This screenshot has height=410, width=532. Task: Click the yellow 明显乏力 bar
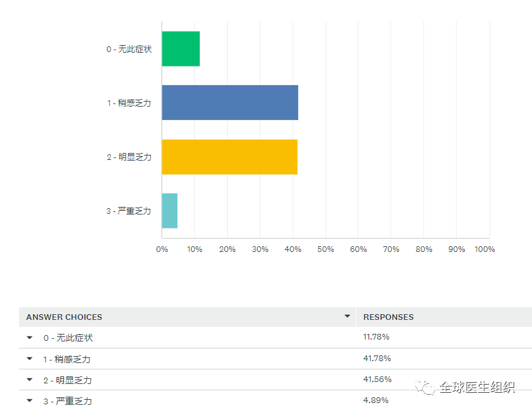[230, 157]
